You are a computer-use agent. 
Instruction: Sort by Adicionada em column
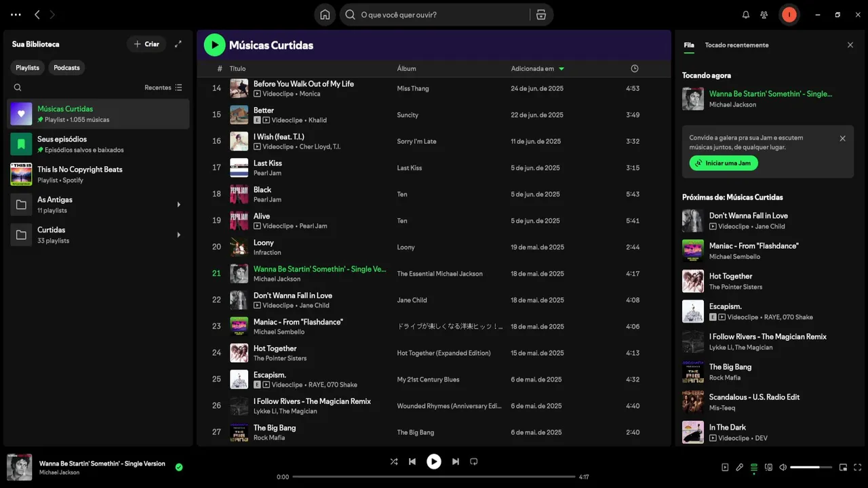538,68
